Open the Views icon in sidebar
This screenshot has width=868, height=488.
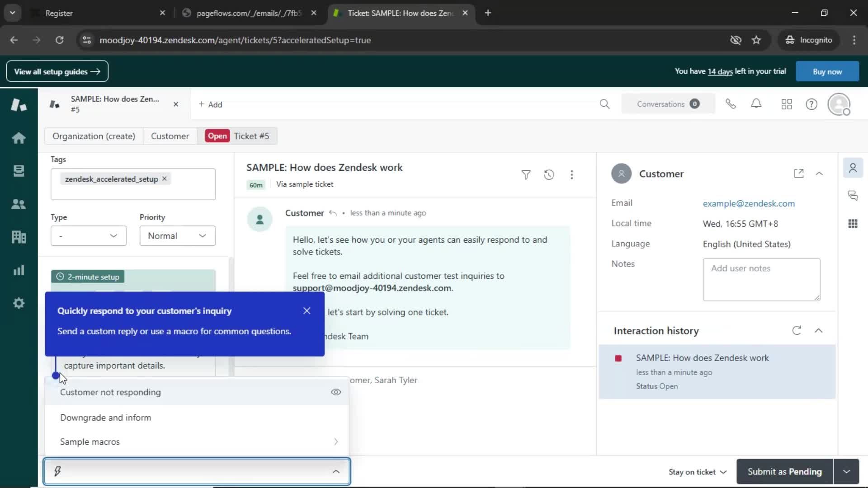(19, 171)
